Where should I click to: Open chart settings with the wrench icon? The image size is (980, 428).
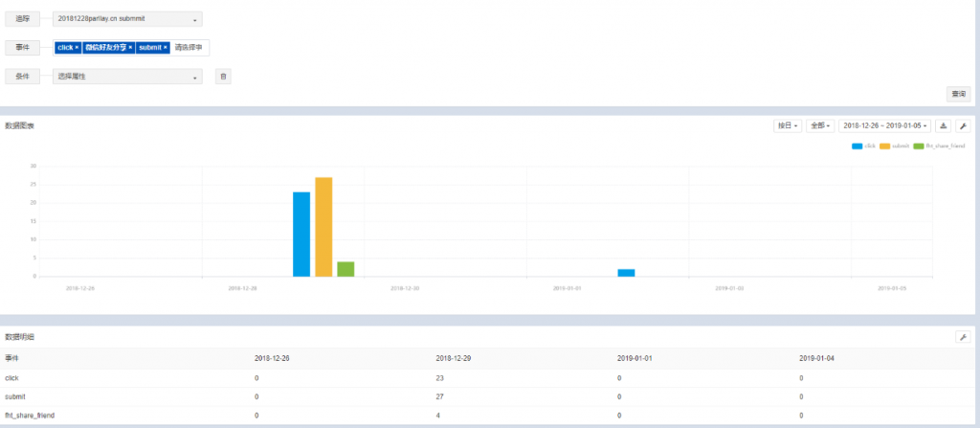(963, 125)
